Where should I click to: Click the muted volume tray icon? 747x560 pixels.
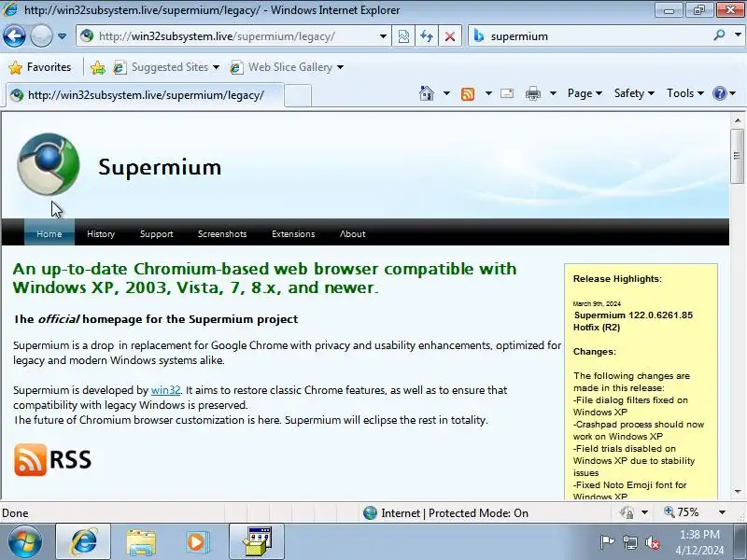[x=653, y=542]
